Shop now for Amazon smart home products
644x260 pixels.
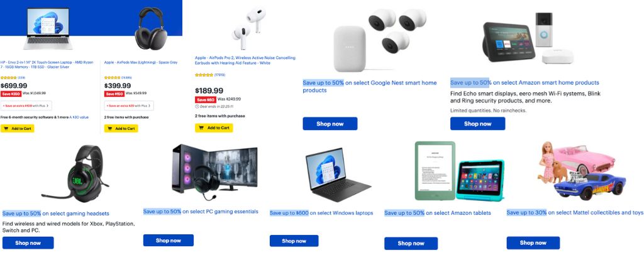tap(478, 124)
